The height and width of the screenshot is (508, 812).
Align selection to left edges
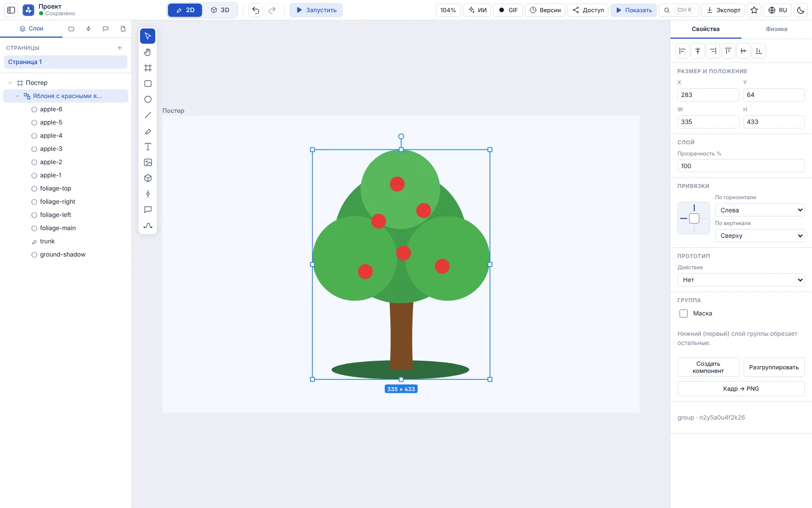click(x=682, y=51)
